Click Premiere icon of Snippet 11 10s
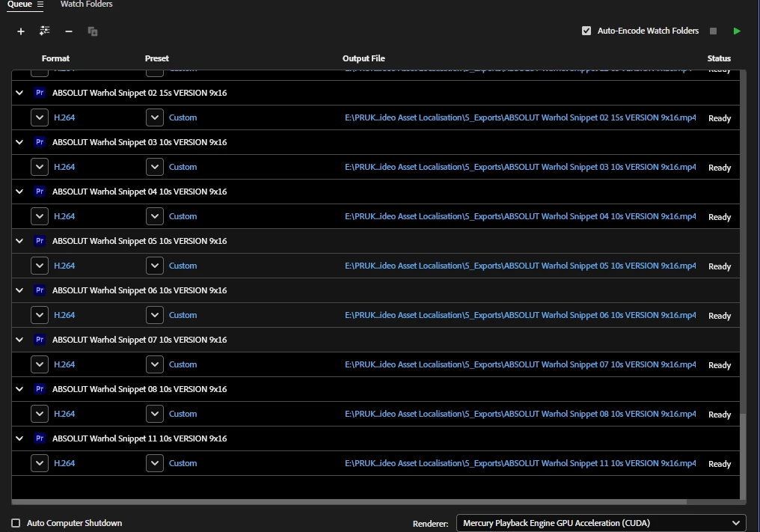 tap(40, 438)
